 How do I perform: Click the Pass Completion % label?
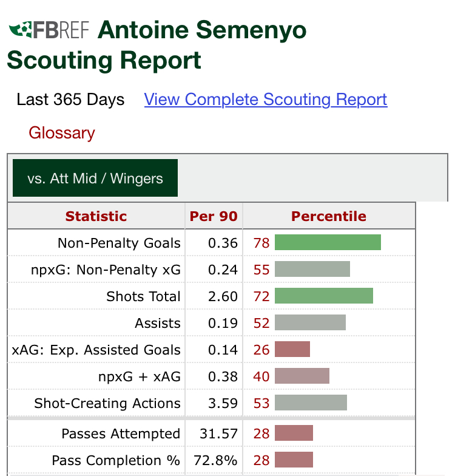[x=116, y=460]
